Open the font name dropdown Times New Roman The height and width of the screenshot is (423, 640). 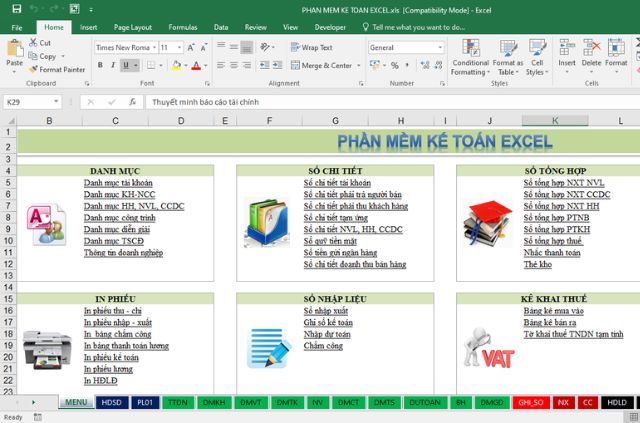coord(154,48)
